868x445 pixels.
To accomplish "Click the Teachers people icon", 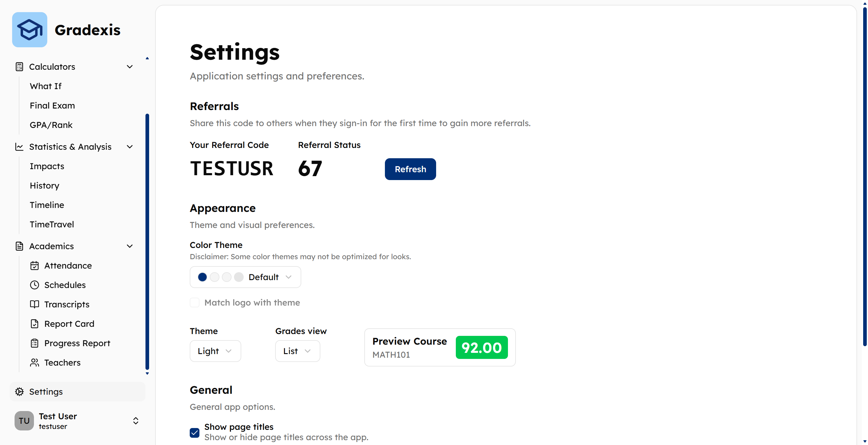I will point(34,363).
